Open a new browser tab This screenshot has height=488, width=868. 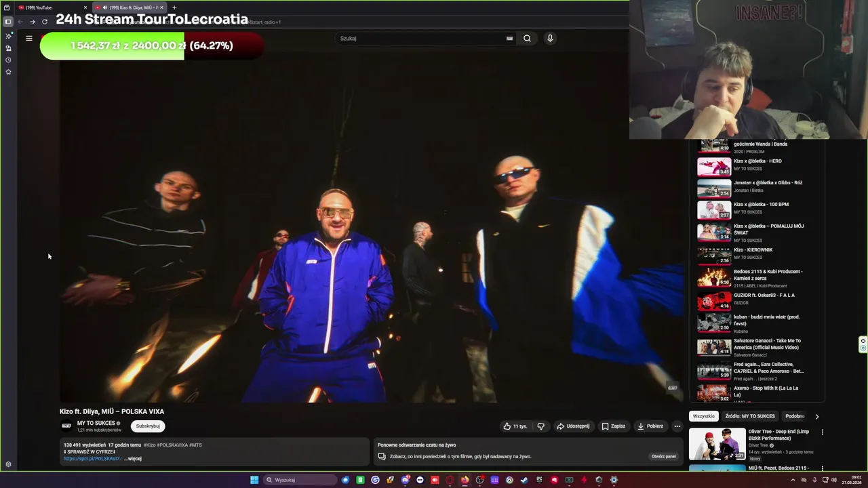[174, 7]
